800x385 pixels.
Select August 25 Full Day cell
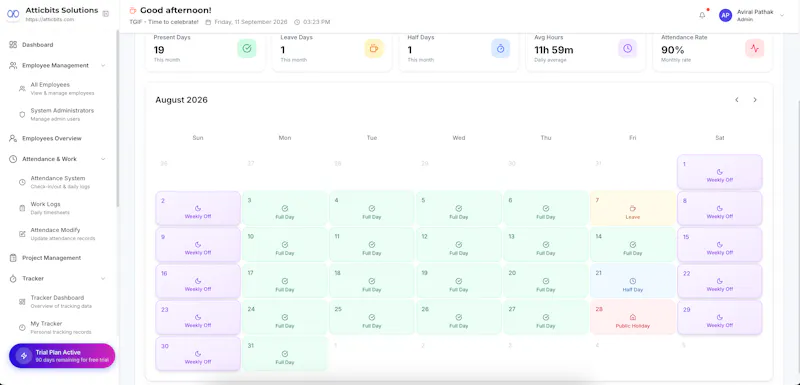(372, 317)
